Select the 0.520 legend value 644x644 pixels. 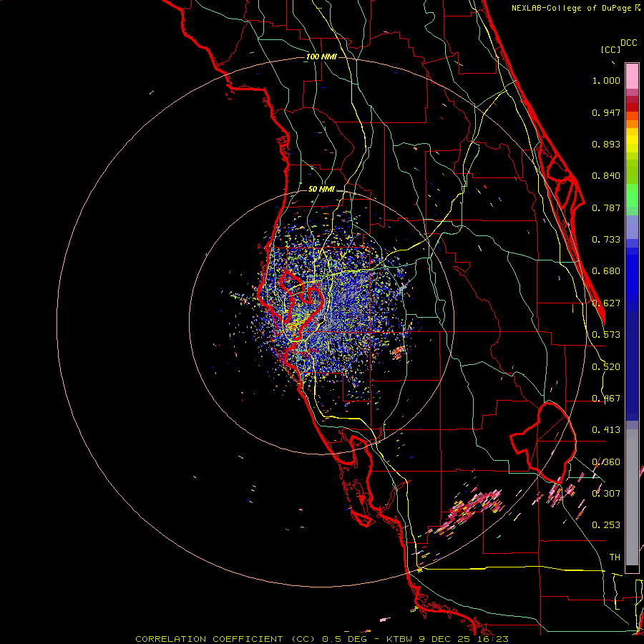[x=606, y=367]
